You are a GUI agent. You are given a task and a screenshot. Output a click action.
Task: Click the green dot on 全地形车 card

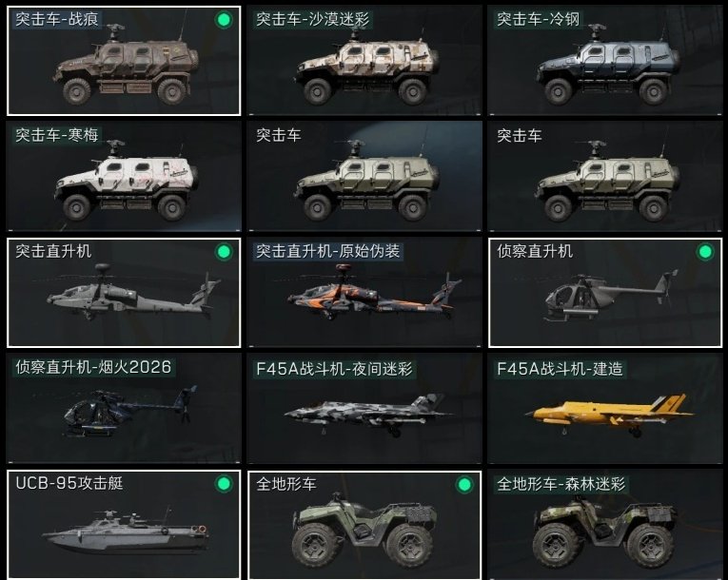coord(464,485)
